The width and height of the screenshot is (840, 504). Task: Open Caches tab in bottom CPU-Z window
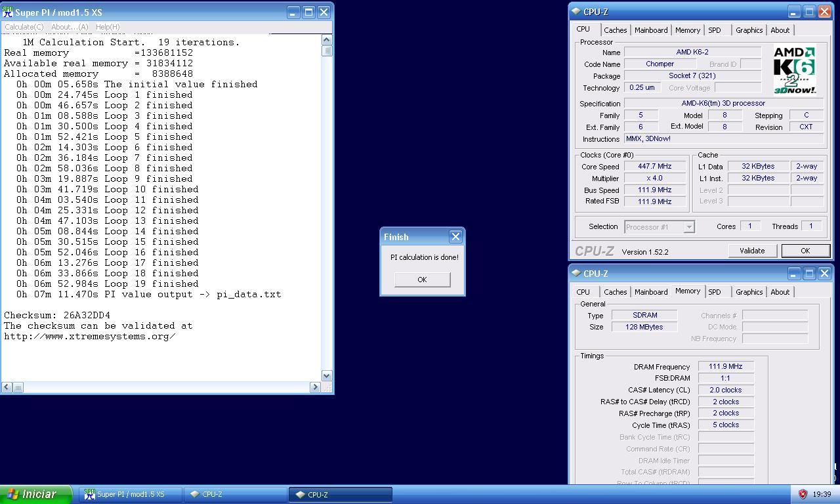[x=615, y=292]
